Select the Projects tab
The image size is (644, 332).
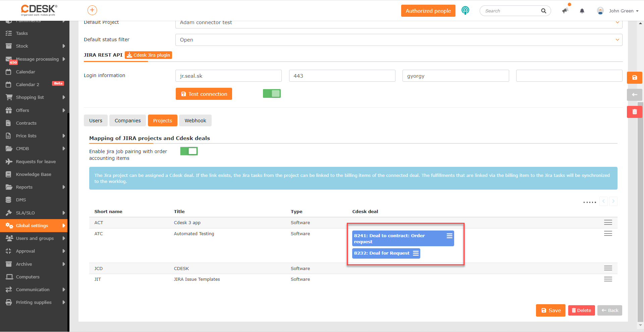point(162,121)
